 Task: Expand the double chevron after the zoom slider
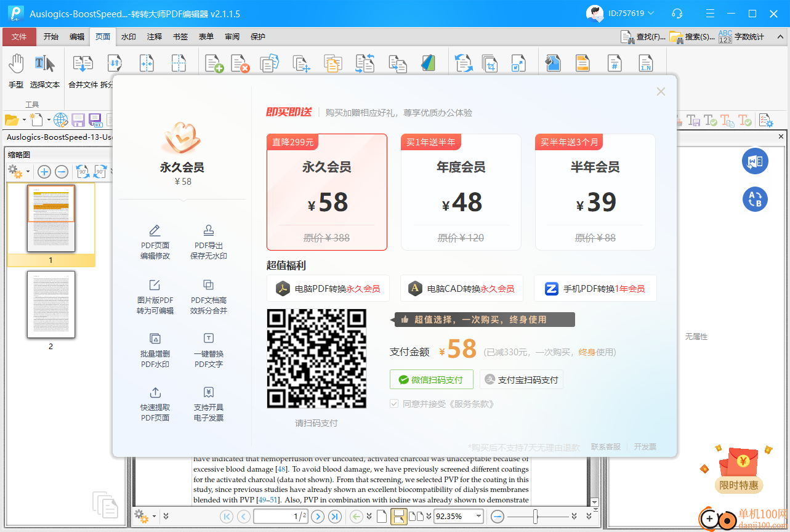click(x=574, y=517)
